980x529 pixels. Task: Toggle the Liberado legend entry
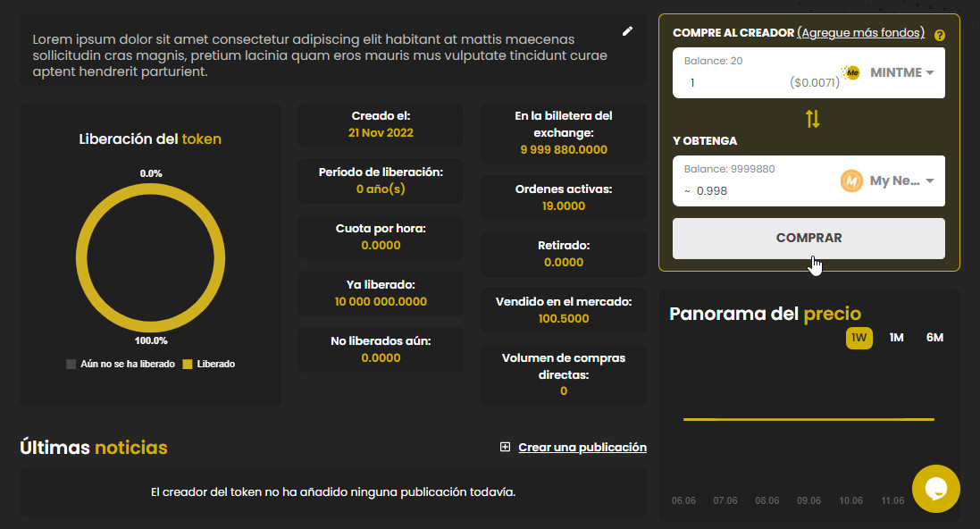(208, 365)
